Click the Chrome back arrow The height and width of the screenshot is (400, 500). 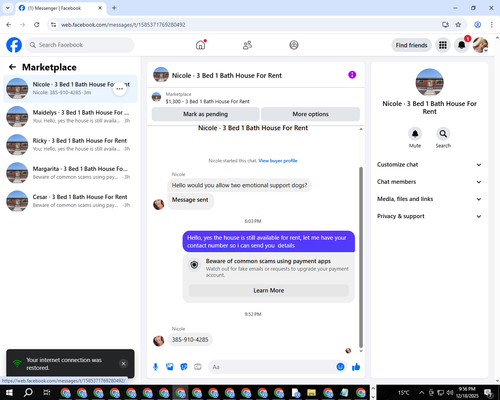tap(9, 25)
